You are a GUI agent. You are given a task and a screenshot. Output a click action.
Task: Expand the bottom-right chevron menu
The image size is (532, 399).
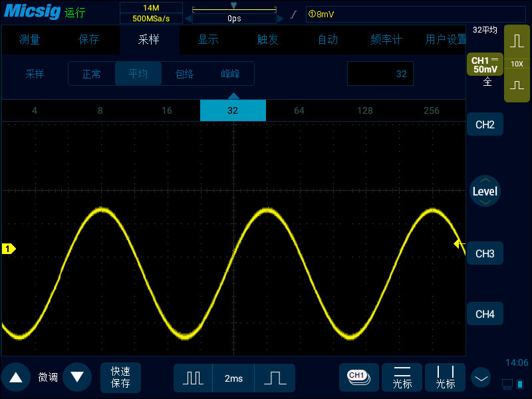(x=481, y=378)
